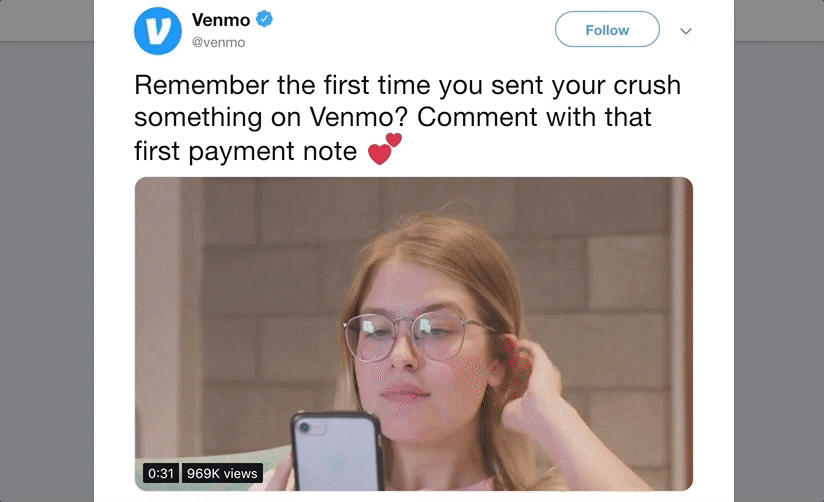Visit the @venmo handle link
The height and width of the screenshot is (502, 824).
tap(219, 43)
